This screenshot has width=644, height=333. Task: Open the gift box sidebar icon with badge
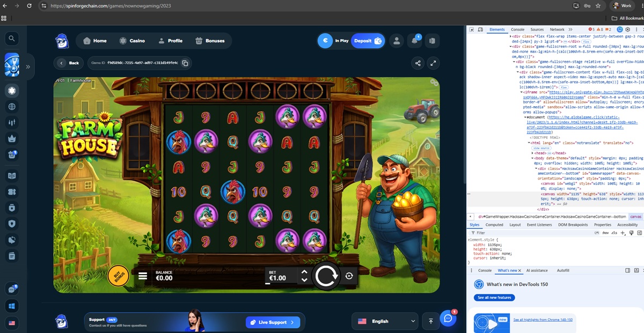point(12,154)
